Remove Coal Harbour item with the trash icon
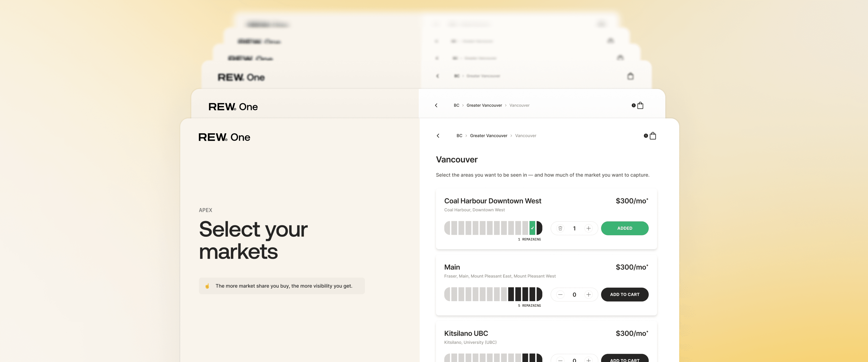Image resolution: width=868 pixels, height=362 pixels. pyautogui.click(x=560, y=229)
